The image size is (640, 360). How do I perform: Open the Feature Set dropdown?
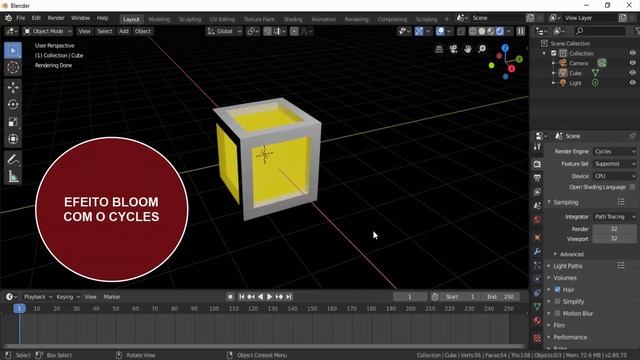(615, 164)
